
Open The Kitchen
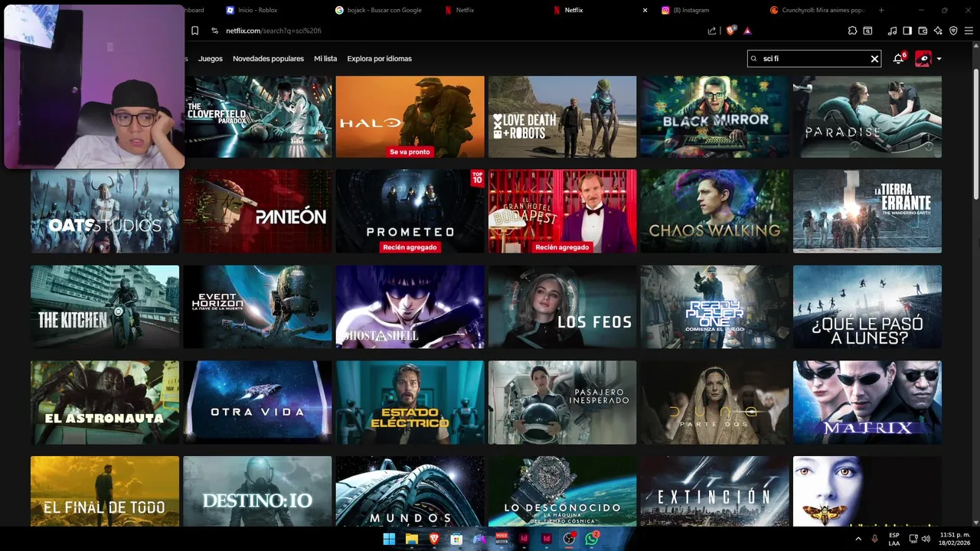point(105,307)
